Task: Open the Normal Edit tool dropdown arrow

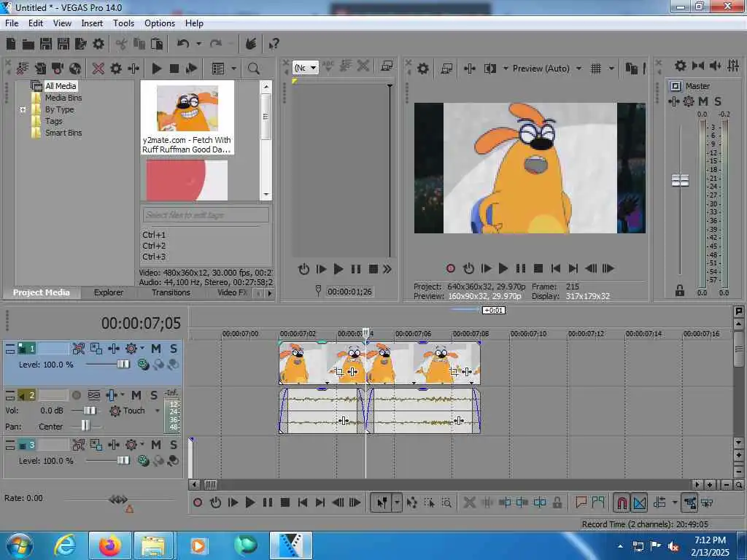Action: tap(396, 502)
